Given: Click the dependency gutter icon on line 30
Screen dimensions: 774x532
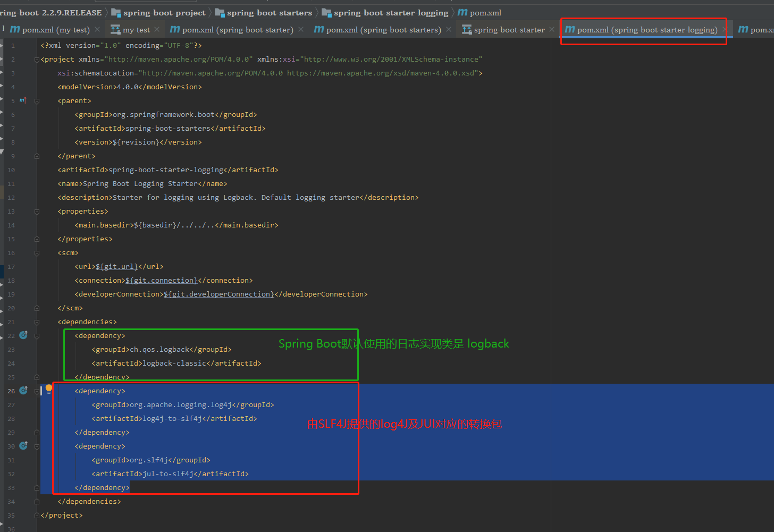Looking at the screenshot, I should [x=23, y=445].
